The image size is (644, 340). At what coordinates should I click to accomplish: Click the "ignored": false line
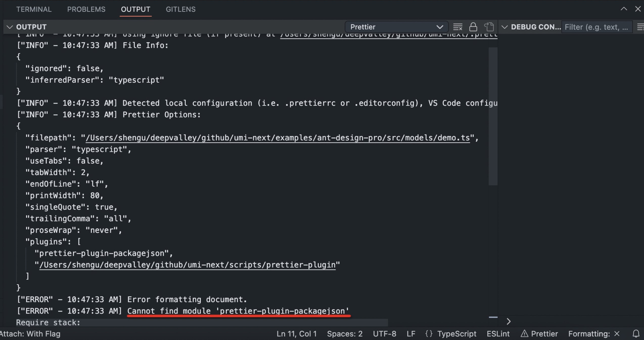tap(64, 69)
